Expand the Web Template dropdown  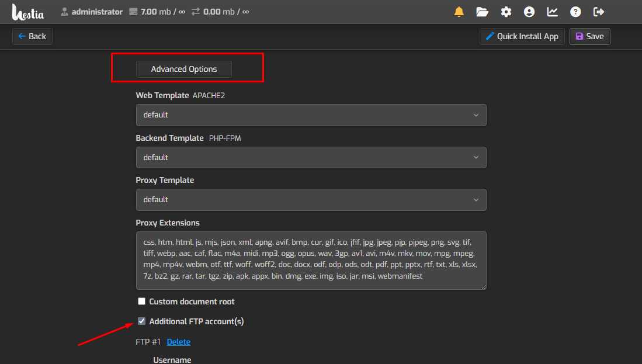[311, 115]
